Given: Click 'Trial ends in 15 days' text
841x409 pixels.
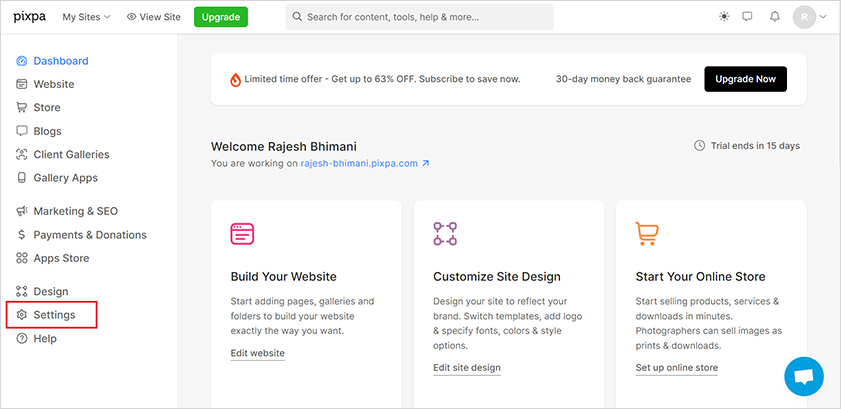Looking at the screenshot, I should pos(755,146).
